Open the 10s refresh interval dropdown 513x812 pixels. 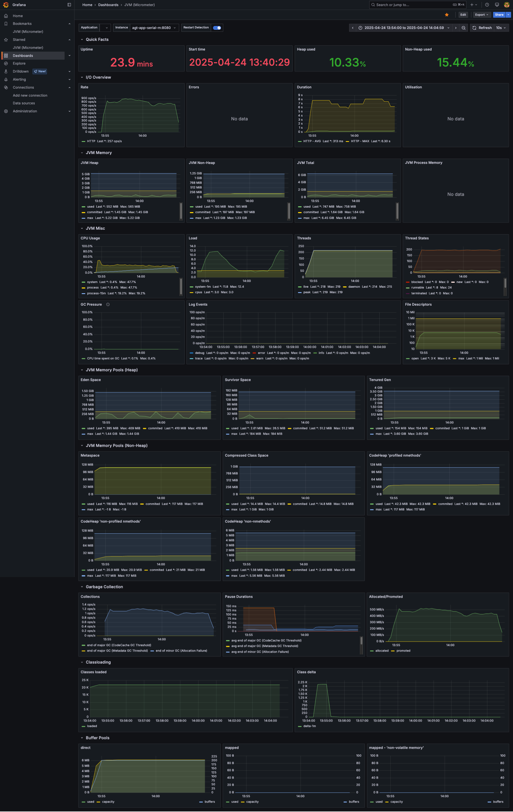point(501,28)
